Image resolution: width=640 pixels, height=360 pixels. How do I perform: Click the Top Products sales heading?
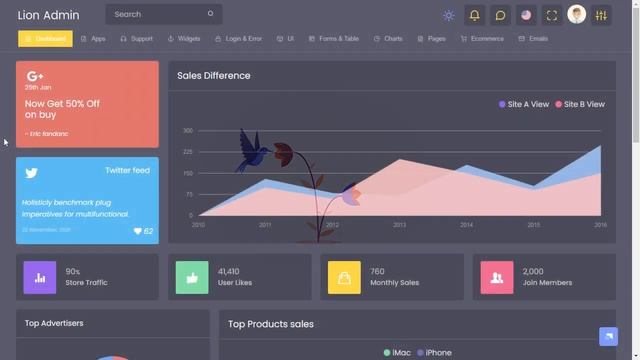[x=271, y=324]
